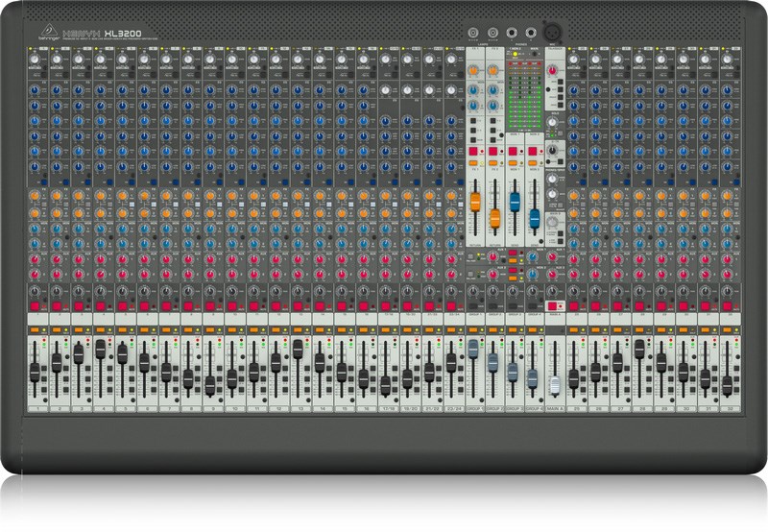Image resolution: width=768 pixels, height=532 pixels.
Task: Toggle orange solo button on FX 2 strip
Action: point(493,162)
